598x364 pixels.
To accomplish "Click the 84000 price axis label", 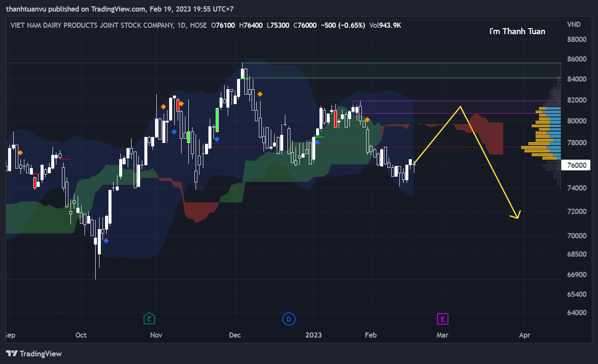I will tap(576, 79).
